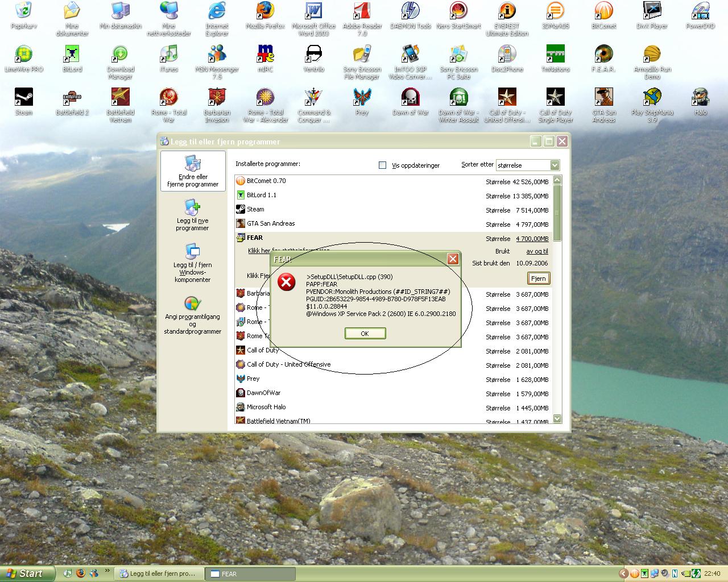Open the Papirkurv recycle bin icon
This screenshot has height=582, width=728.
click(24, 16)
